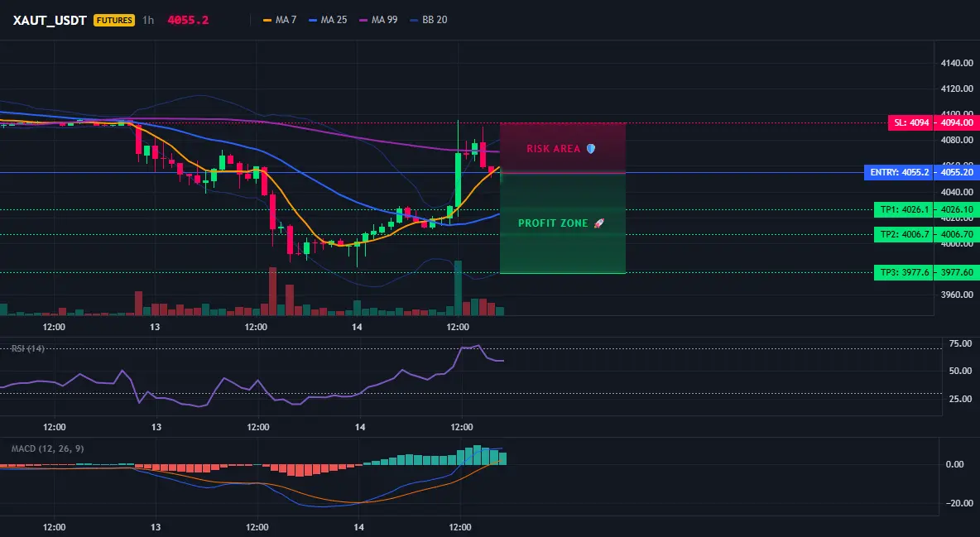Select the 1h timeframe label
The height and width of the screenshot is (537, 980).
pyautogui.click(x=148, y=20)
